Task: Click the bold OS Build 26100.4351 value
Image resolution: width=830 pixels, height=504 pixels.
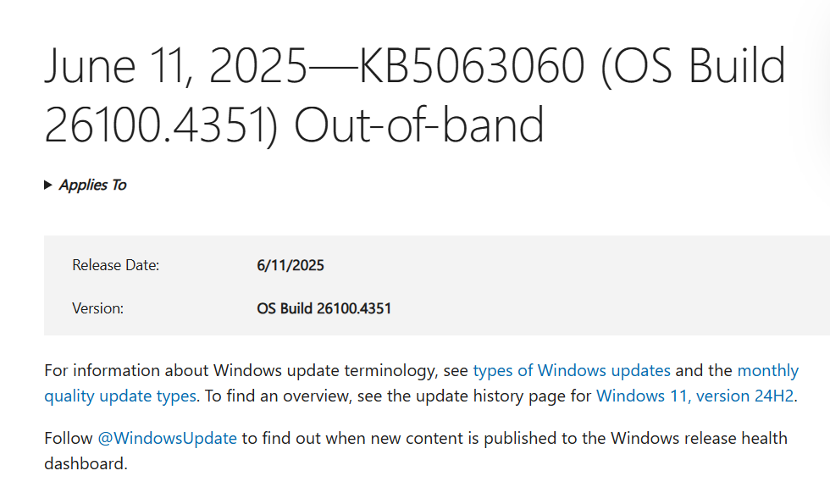Action: pos(324,308)
